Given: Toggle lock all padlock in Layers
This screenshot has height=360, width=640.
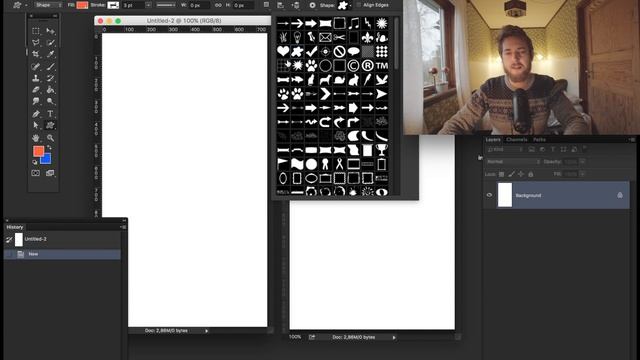Looking at the screenshot, I should coord(531,174).
